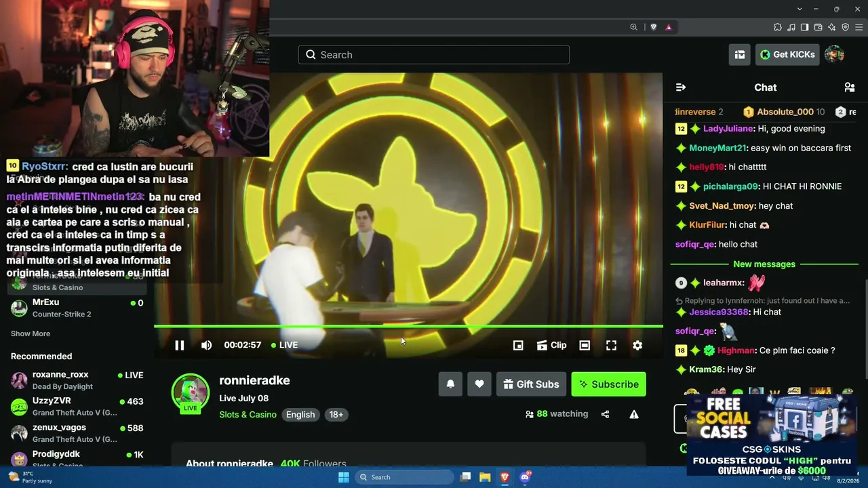Click username KlurFilur in chat

pyautogui.click(x=707, y=225)
